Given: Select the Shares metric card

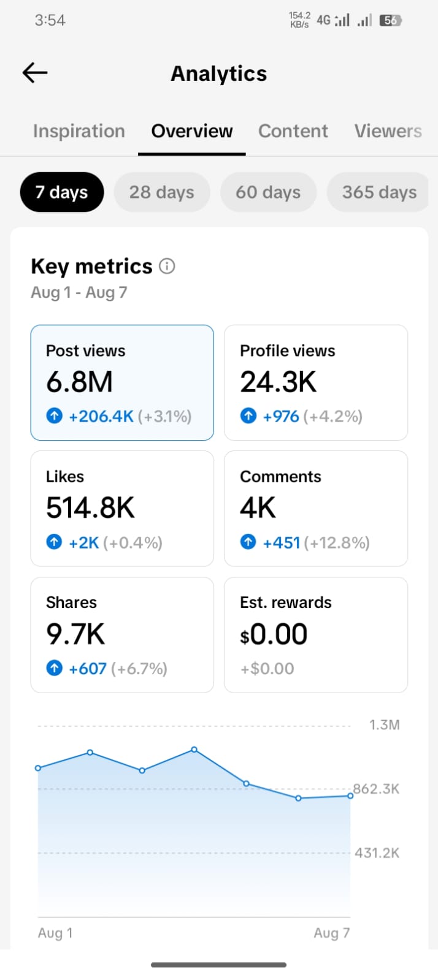Looking at the screenshot, I should pyautogui.click(x=122, y=635).
